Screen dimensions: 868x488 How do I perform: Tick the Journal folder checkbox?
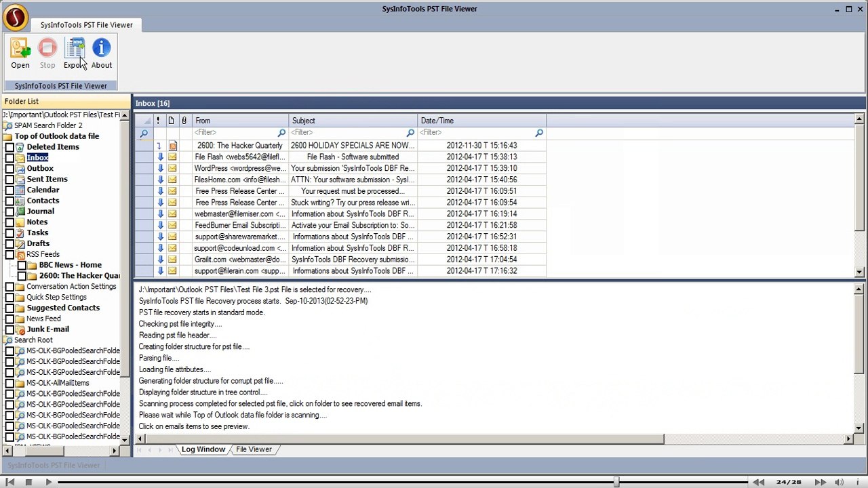pos(9,211)
